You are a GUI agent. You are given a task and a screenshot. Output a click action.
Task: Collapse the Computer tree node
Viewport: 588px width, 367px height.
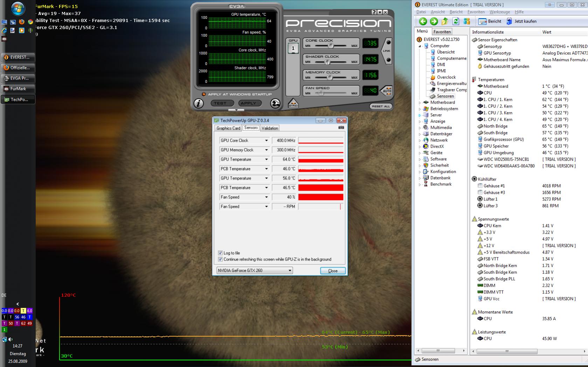click(420, 46)
